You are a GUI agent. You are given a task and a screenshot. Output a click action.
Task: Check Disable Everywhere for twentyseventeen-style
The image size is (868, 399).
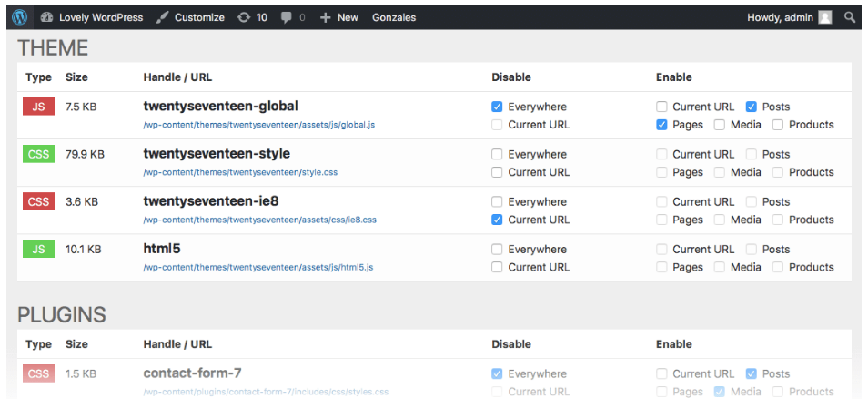(x=497, y=154)
